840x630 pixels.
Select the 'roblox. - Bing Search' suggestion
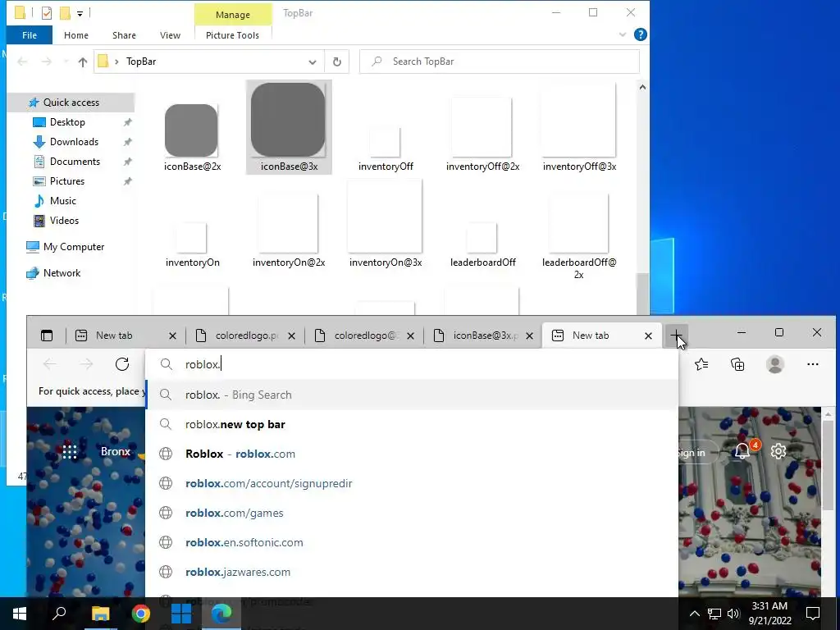point(412,395)
